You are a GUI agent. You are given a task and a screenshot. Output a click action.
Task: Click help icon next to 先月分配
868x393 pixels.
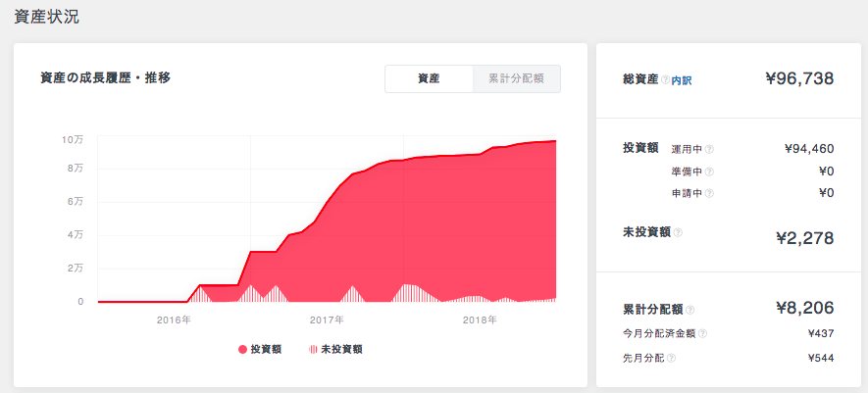(672, 358)
